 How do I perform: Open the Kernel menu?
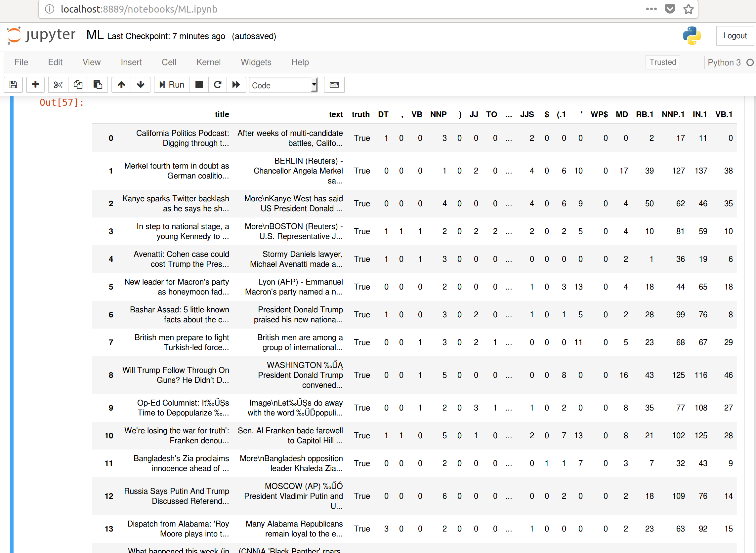(x=208, y=62)
